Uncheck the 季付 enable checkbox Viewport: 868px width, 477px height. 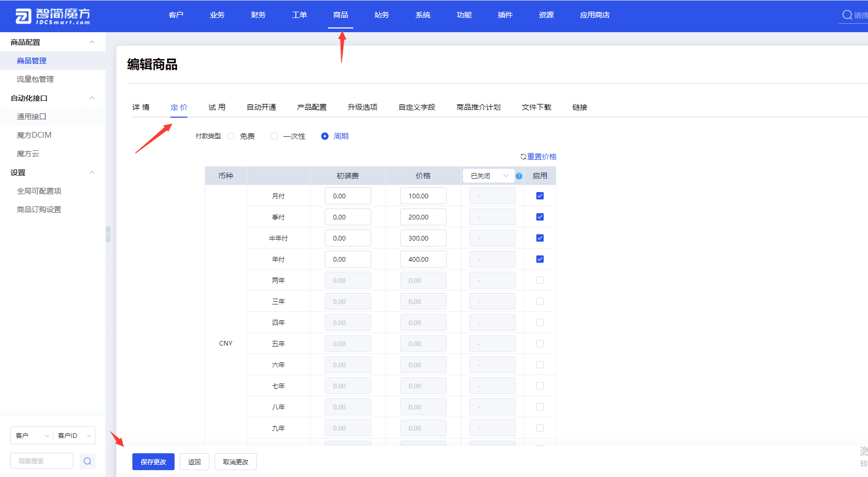tap(540, 217)
